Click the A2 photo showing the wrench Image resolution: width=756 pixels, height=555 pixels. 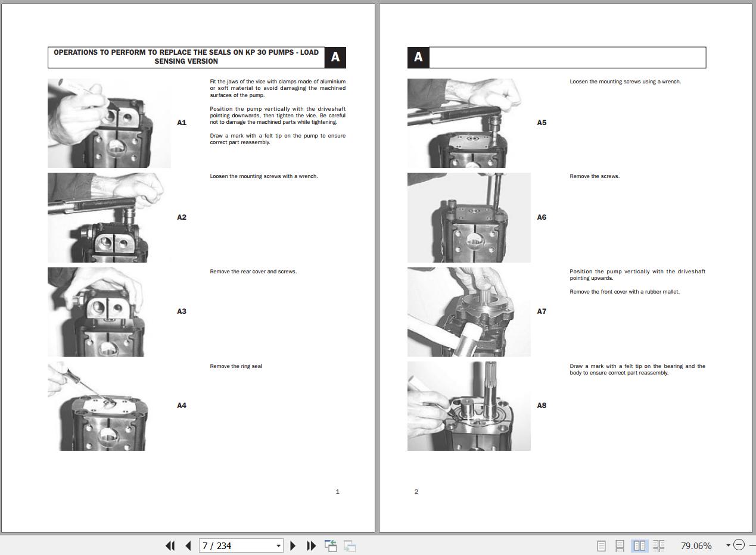(x=109, y=217)
